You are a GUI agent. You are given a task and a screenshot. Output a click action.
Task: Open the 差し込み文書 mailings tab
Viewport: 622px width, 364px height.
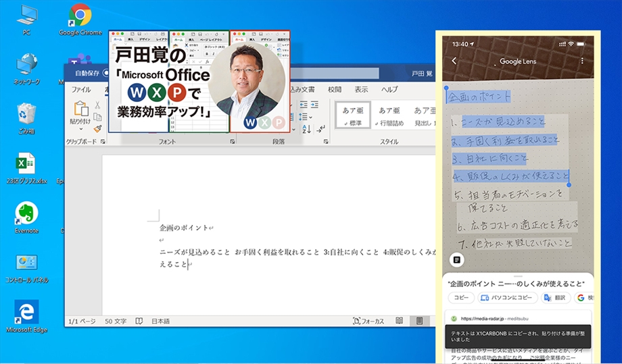tap(302, 90)
